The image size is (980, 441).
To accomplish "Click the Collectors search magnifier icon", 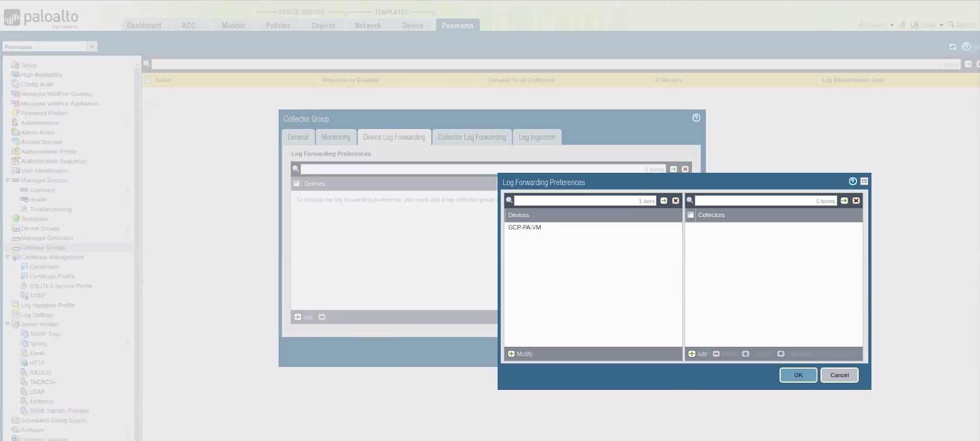I will (x=690, y=200).
